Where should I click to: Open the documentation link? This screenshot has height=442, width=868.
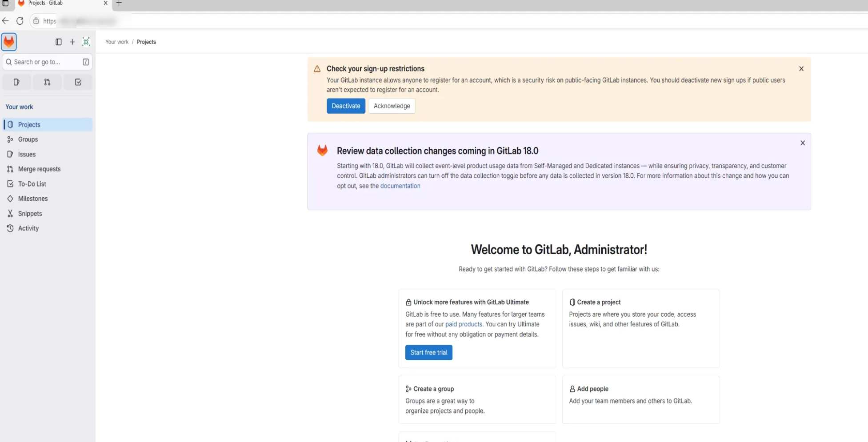click(400, 186)
